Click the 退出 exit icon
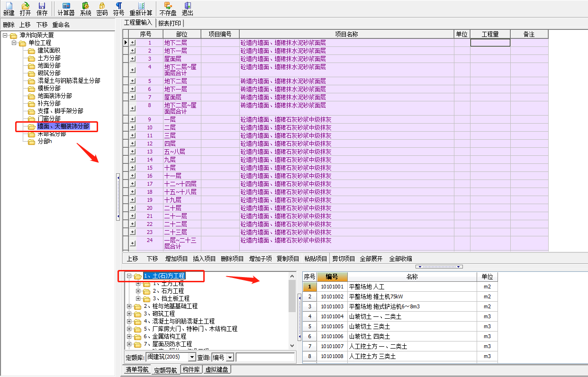Screen dimensions: 588x377 click(187, 6)
